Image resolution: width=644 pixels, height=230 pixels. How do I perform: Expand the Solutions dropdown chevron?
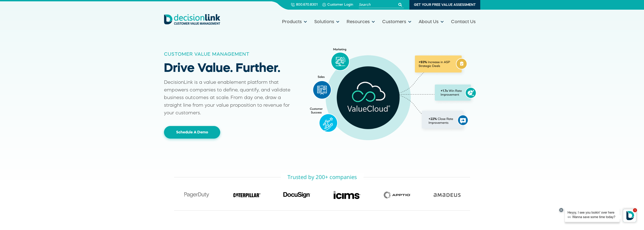pyautogui.click(x=338, y=22)
